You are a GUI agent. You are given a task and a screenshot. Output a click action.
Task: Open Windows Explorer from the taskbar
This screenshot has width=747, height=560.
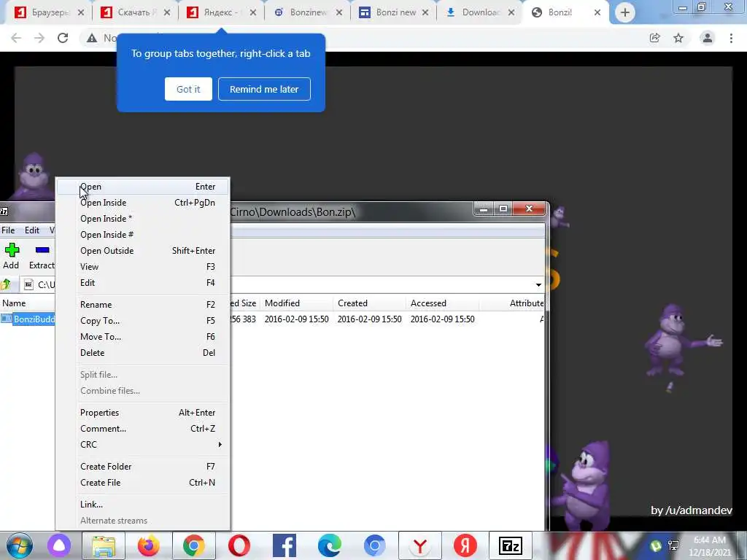pyautogui.click(x=104, y=545)
